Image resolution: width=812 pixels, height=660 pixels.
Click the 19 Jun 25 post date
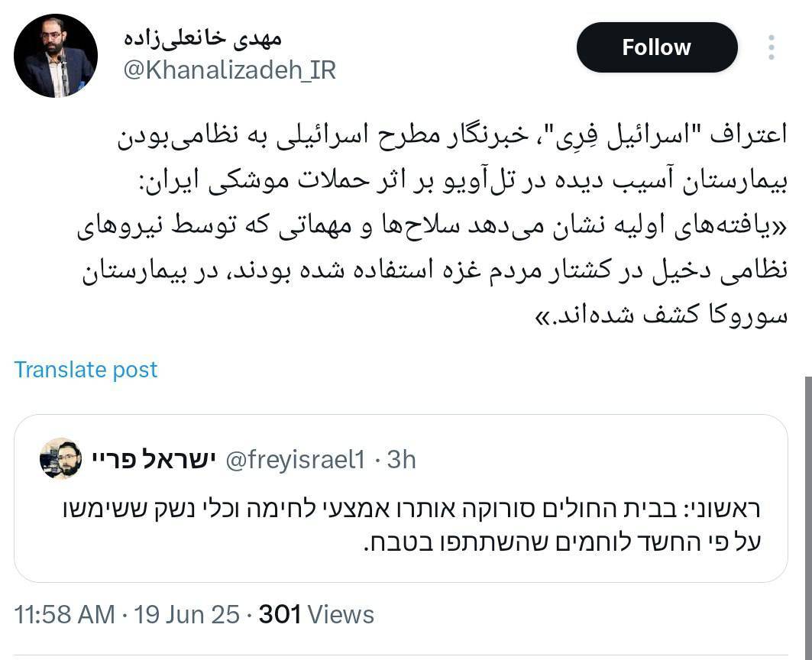pyautogui.click(x=186, y=614)
